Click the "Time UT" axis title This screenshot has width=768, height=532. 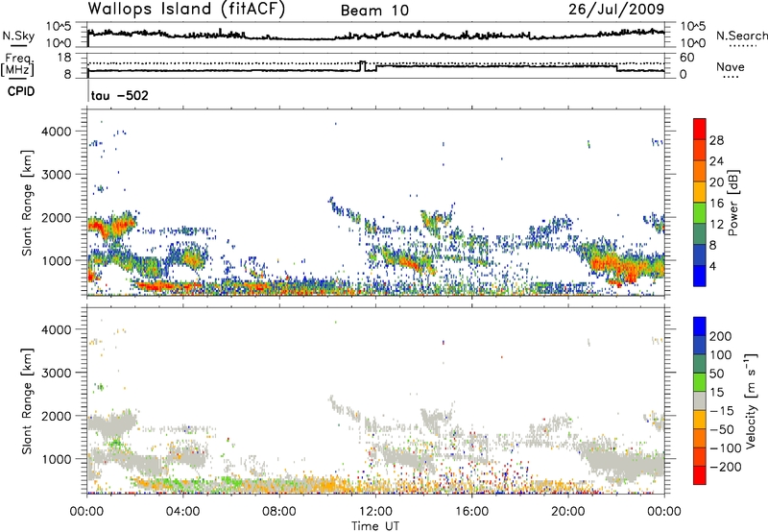point(375,526)
